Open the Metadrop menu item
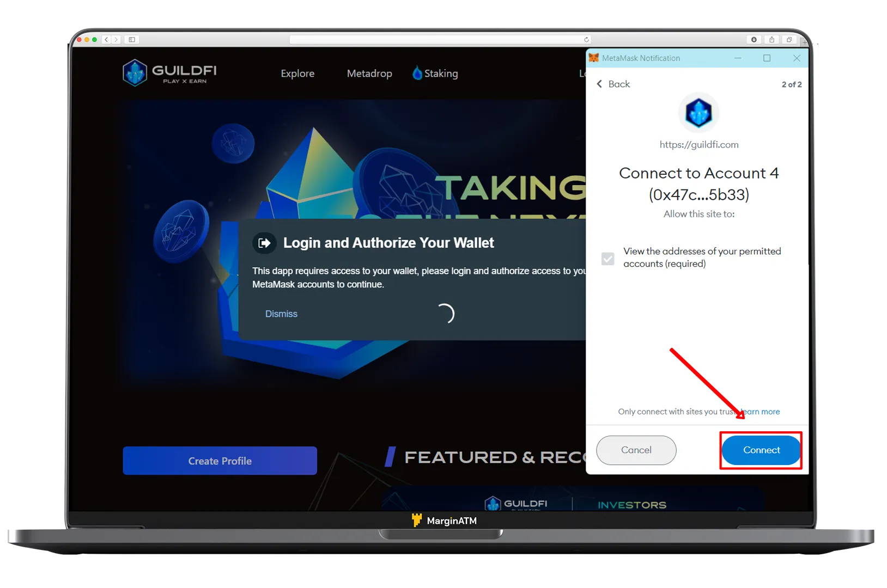The height and width of the screenshot is (588, 887). 369,73
